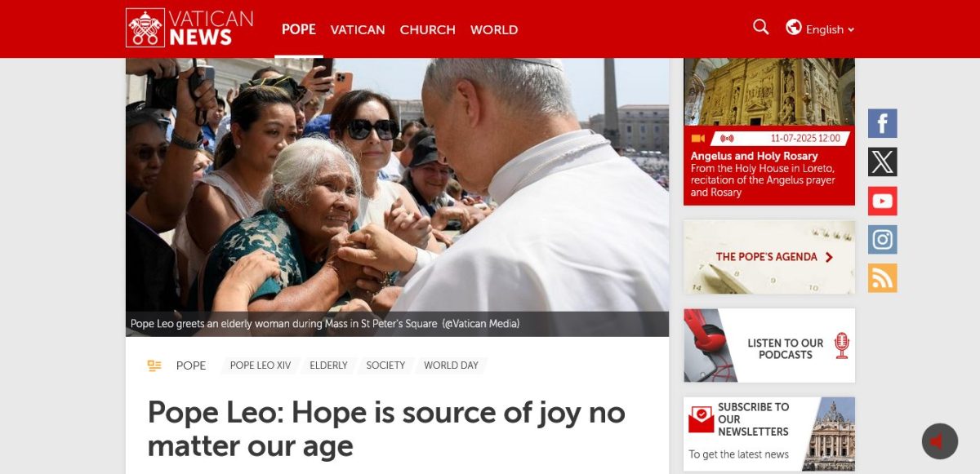Select the VATICAN menu item
This screenshot has width=980, height=474.
click(358, 29)
